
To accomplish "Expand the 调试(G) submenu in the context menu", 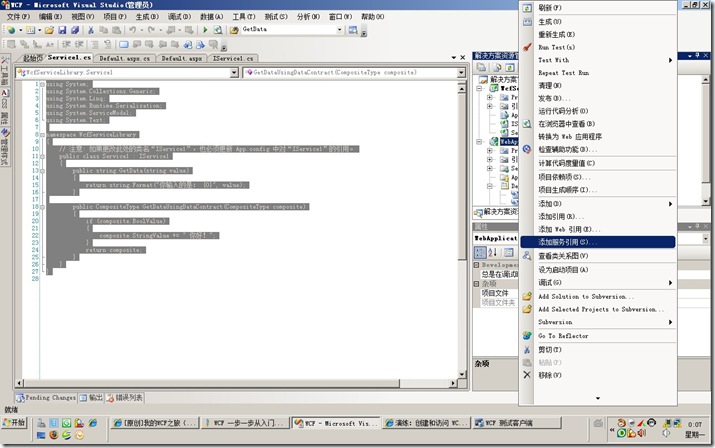I will (x=670, y=283).
